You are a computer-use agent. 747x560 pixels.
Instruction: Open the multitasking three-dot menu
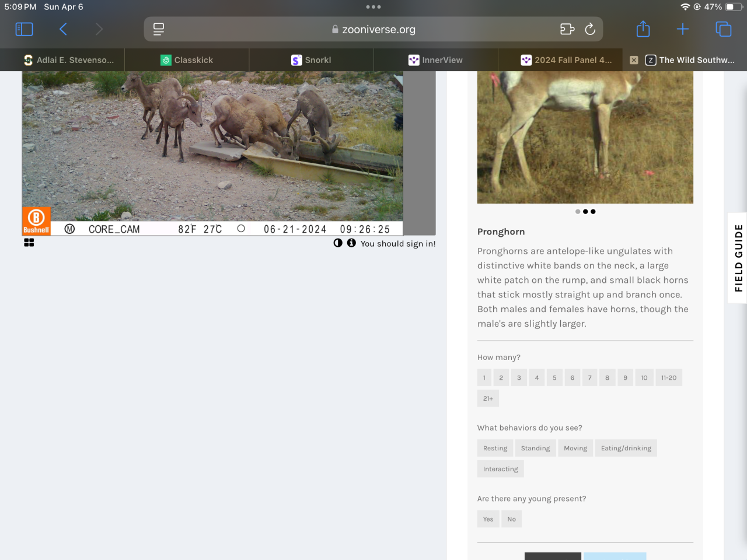point(373,7)
